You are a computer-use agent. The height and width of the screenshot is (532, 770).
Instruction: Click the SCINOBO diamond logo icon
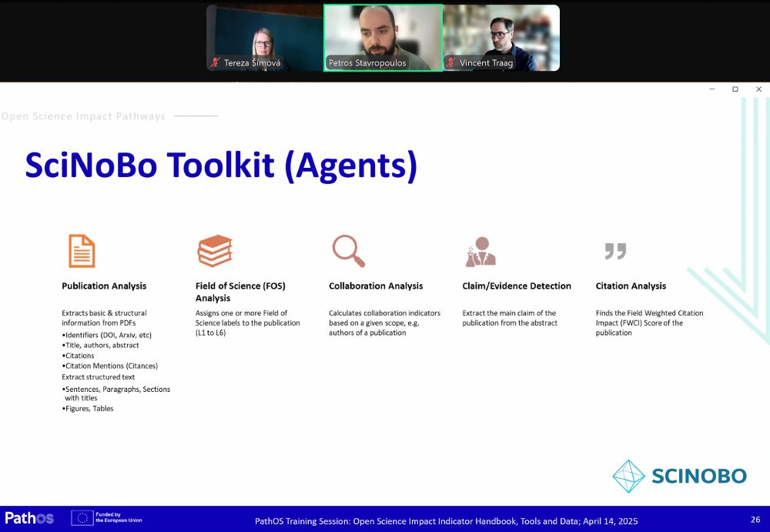pyautogui.click(x=628, y=476)
